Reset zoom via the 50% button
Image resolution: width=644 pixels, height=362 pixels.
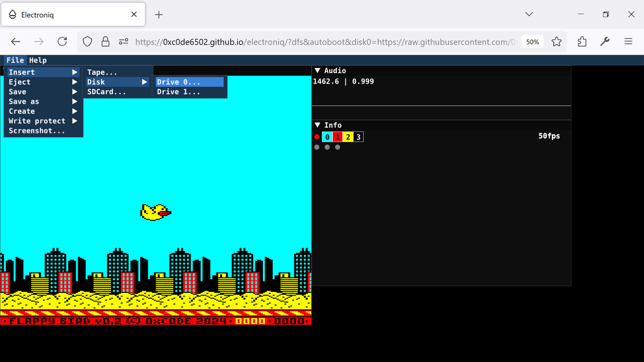click(532, 41)
